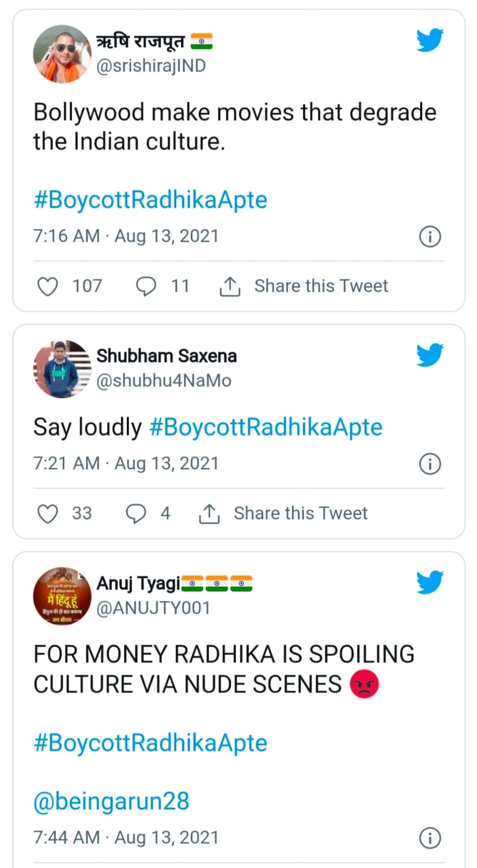Open replies on the tweet with 11 comments
477x868 pixels.
(x=146, y=286)
